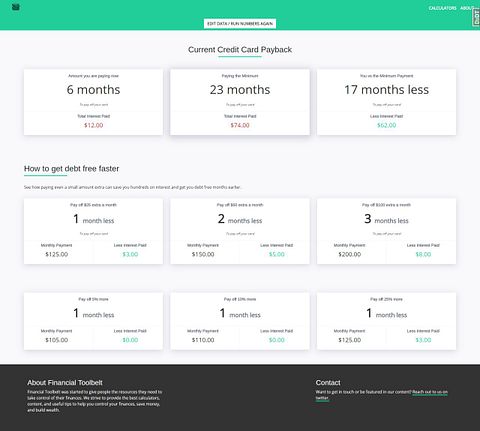Click the Financial Toolbelt logo icon
This screenshot has width=480, height=431.
16,7
